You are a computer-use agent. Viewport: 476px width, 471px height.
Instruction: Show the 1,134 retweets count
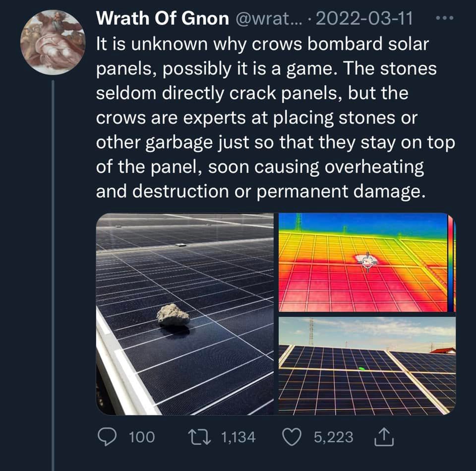pos(238,437)
